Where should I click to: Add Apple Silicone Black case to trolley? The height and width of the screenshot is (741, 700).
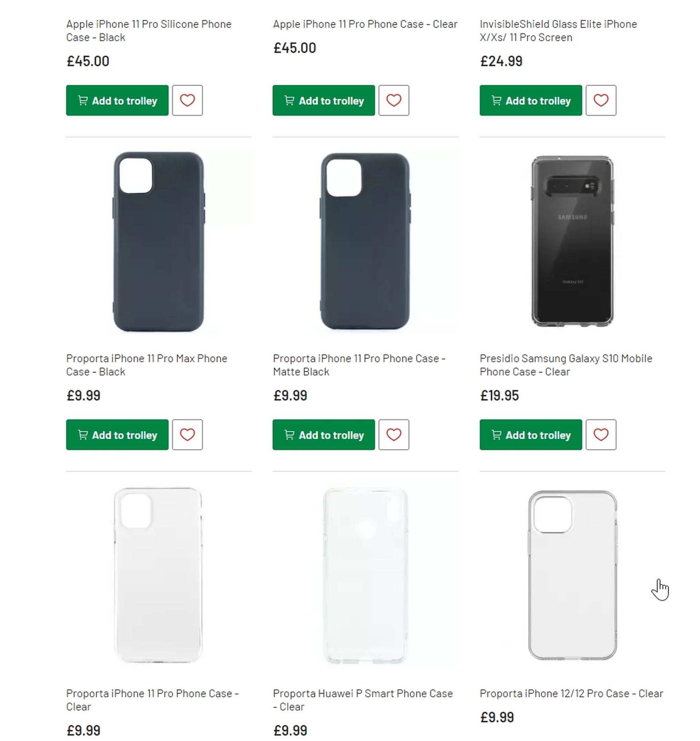(117, 100)
